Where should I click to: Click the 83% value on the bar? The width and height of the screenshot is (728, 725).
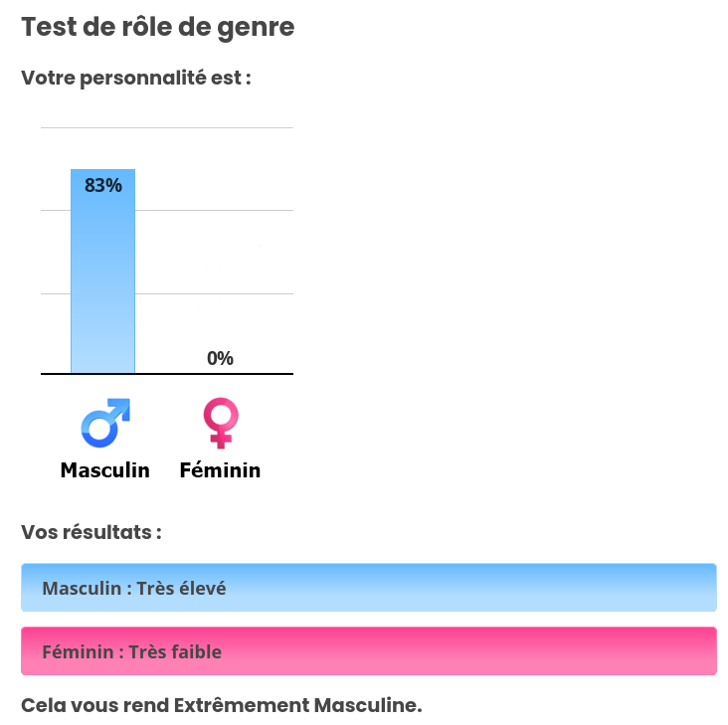pos(102,185)
